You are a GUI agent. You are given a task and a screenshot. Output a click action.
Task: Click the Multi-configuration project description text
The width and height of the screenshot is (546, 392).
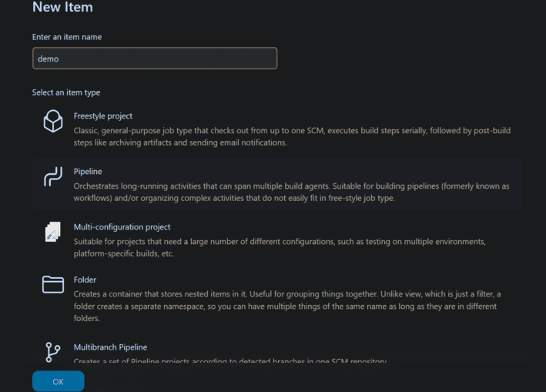280,247
